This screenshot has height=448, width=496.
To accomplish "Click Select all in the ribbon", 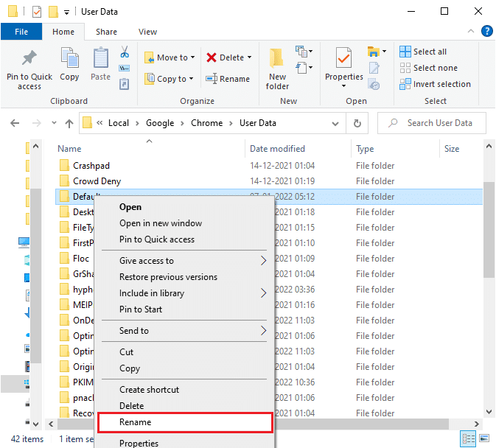I will 423,52.
